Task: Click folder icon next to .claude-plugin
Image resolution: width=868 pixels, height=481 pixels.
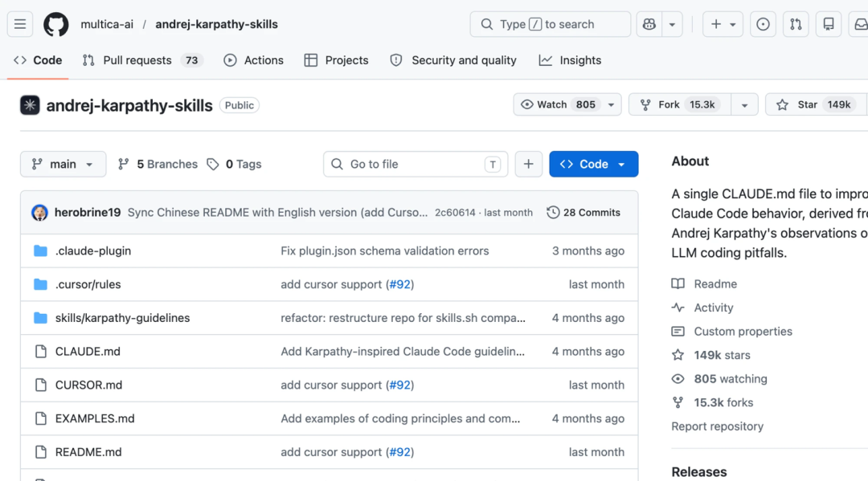Action: [x=40, y=251]
